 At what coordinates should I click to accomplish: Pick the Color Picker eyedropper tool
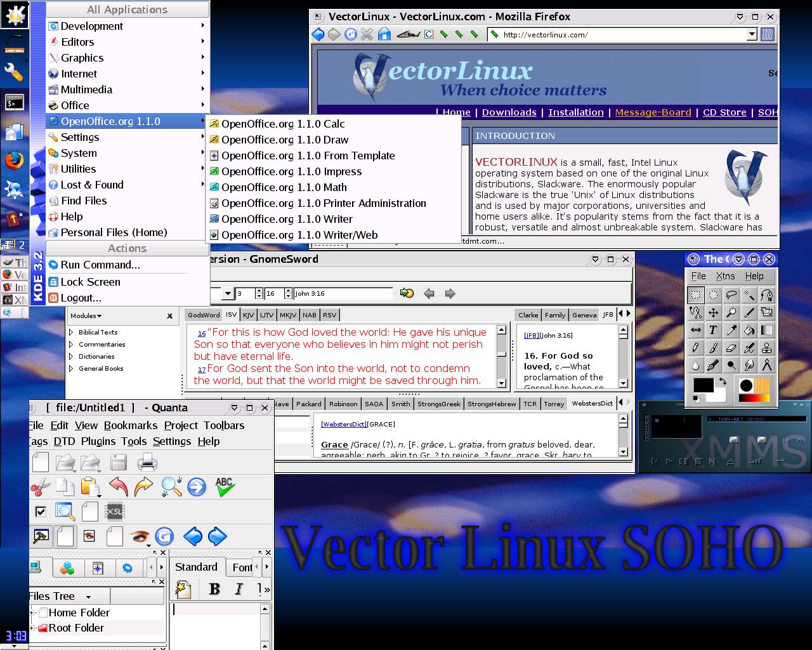tap(731, 330)
